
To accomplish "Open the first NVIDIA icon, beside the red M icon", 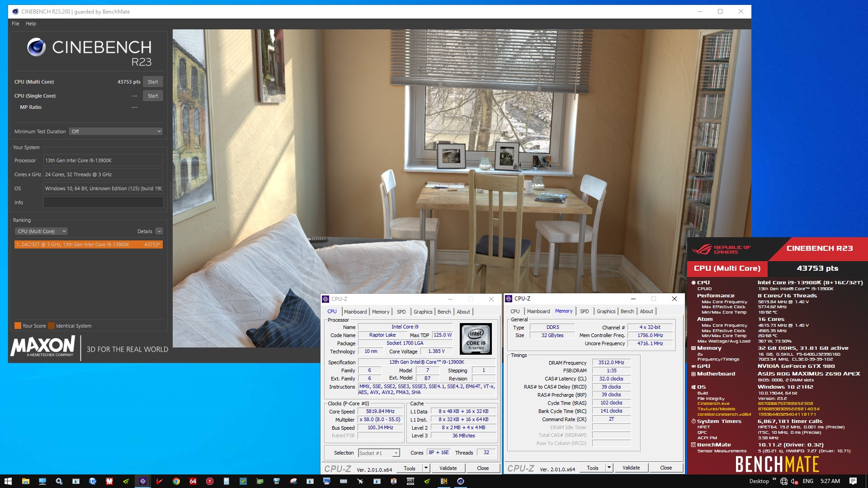I will coord(126,481).
